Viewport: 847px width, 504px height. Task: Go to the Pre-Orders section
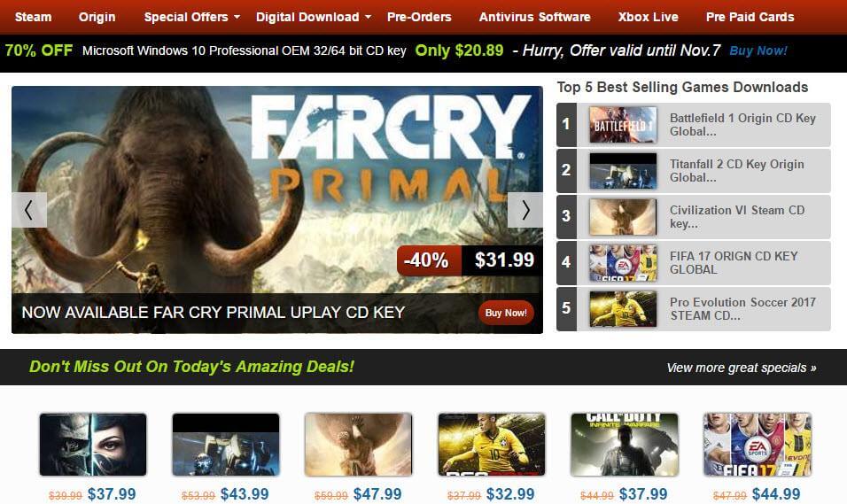419,18
